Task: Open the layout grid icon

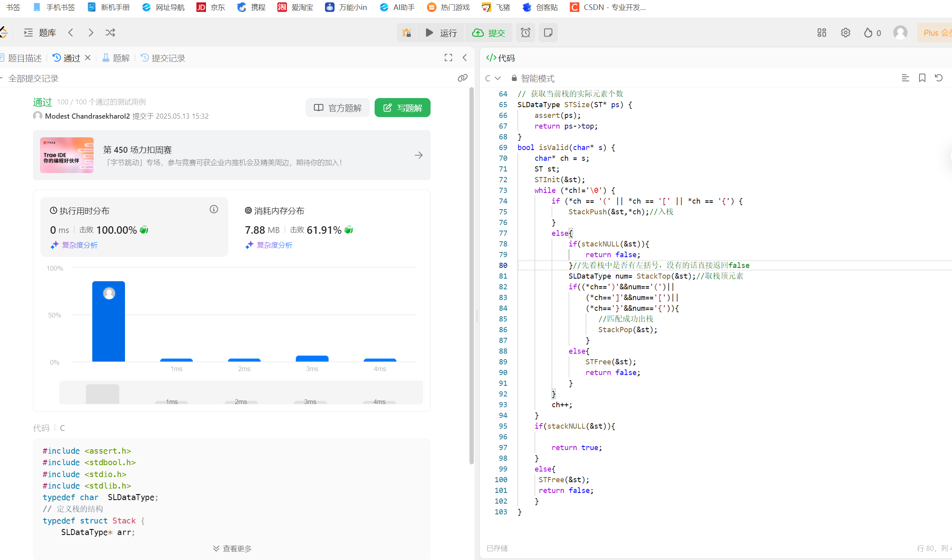Action: (x=821, y=33)
